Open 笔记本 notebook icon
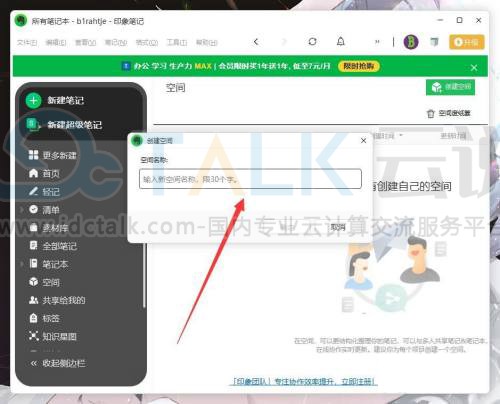500x404 pixels. click(33, 264)
